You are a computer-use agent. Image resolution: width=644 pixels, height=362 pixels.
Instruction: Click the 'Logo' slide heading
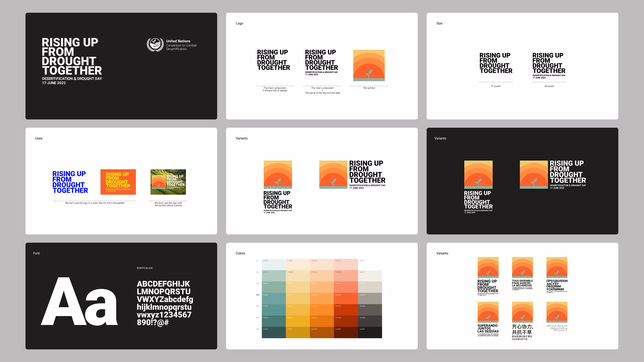(239, 23)
